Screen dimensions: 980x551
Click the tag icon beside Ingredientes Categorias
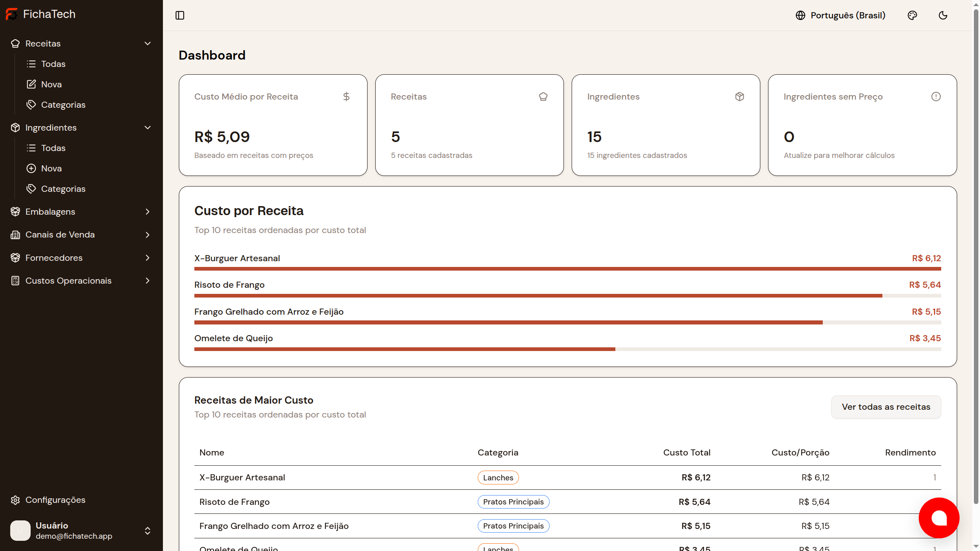click(31, 189)
